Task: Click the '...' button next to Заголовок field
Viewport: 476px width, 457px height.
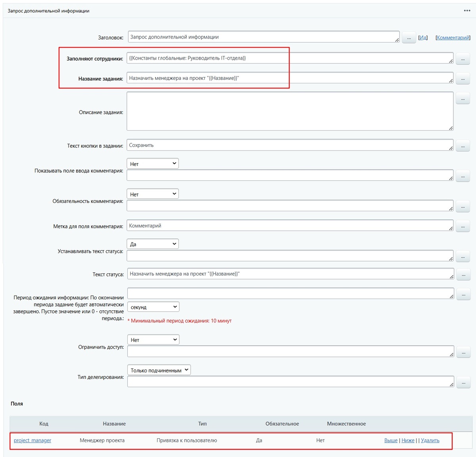Action: click(409, 38)
